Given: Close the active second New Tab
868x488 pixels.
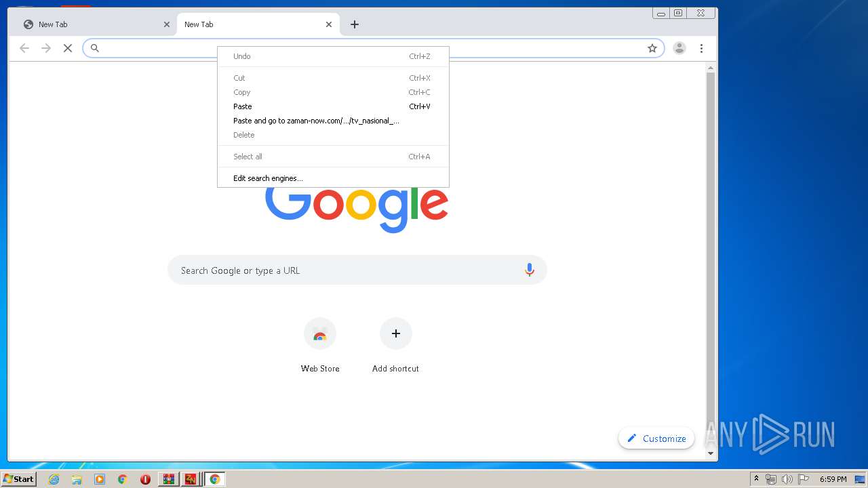Looking at the screenshot, I should pyautogui.click(x=329, y=24).
